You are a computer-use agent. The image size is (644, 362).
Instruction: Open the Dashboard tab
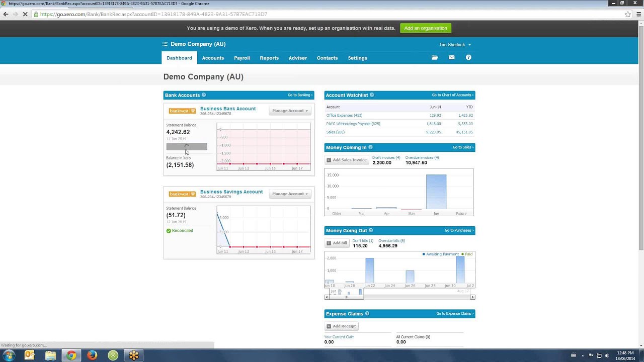[x=179, y=58]
